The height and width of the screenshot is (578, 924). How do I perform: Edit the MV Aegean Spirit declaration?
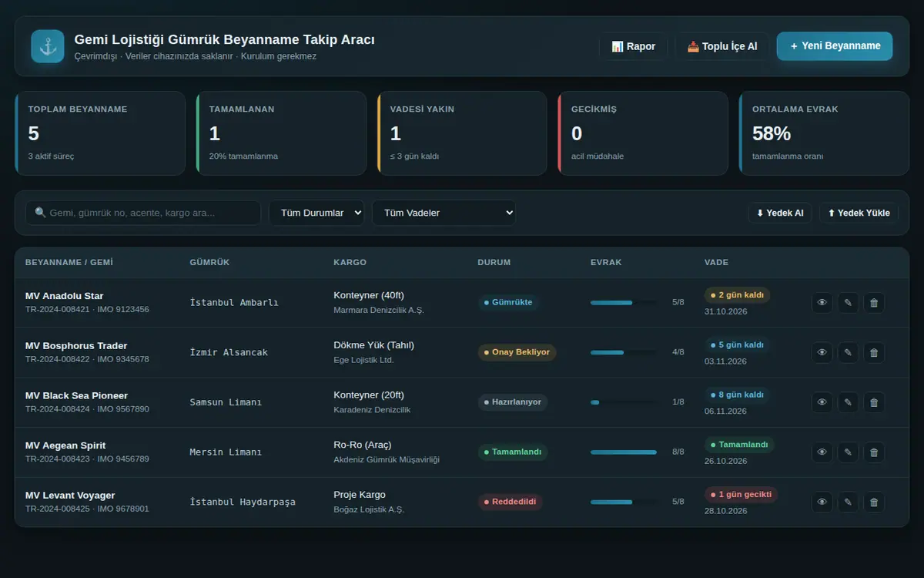(848, 452)
